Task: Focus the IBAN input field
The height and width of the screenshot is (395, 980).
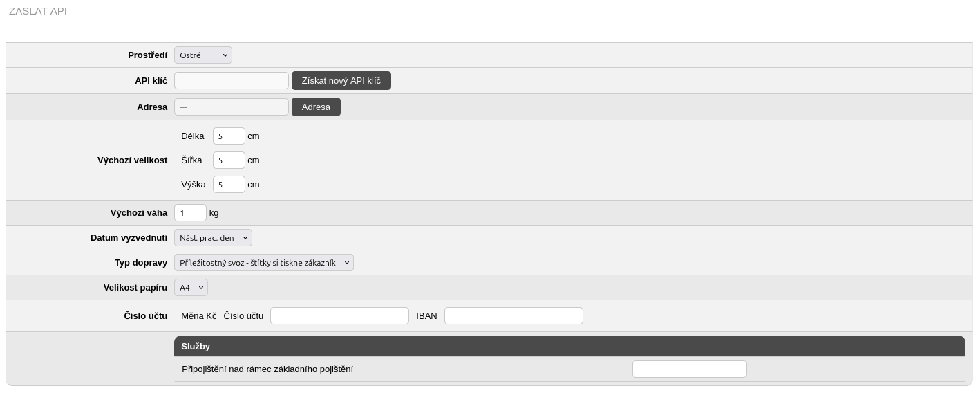Action: point(513,316)
